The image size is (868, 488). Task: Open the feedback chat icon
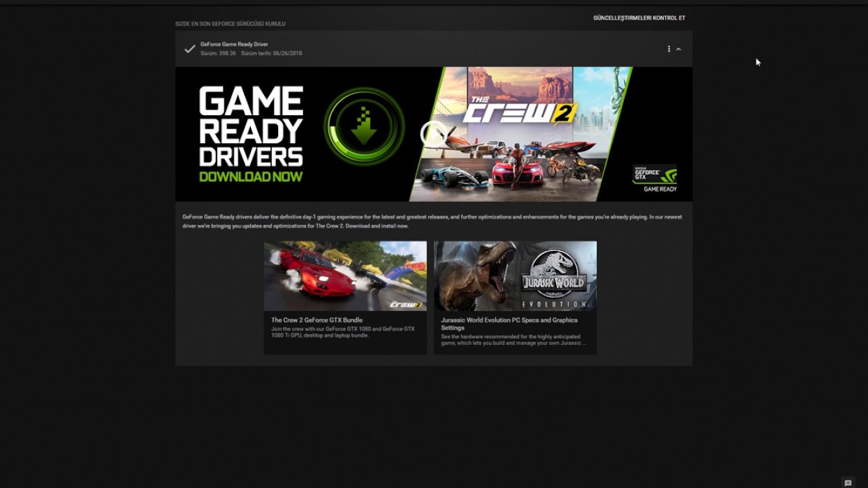tap(848, 483)
